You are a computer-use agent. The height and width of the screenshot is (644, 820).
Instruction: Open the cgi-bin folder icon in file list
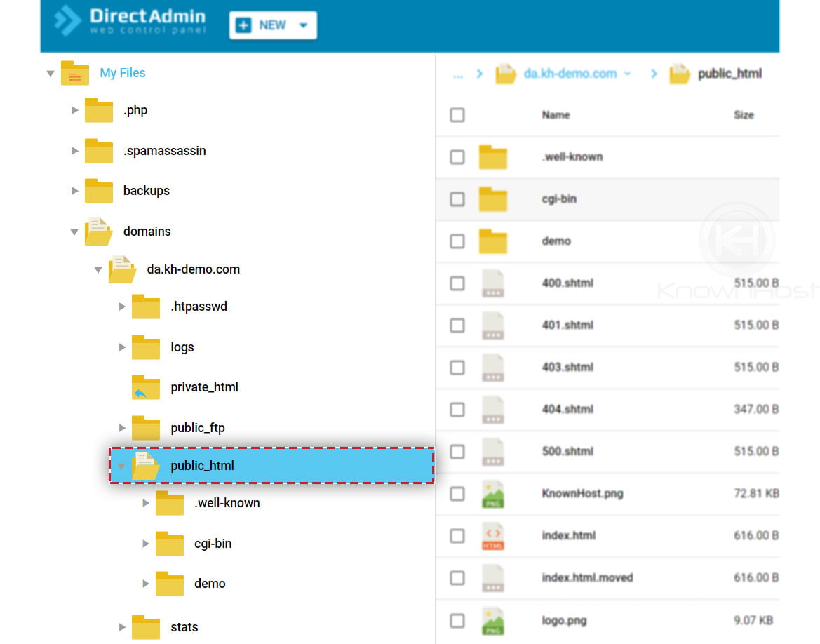click(492, 199)
